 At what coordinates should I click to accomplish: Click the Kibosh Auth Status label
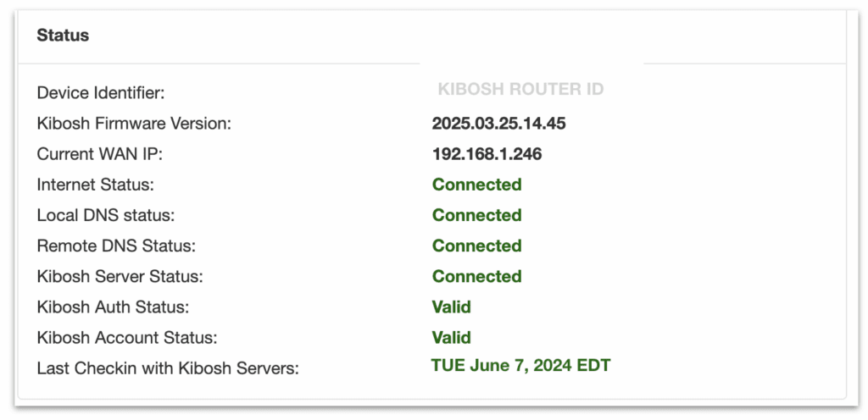tap(113, 307)
